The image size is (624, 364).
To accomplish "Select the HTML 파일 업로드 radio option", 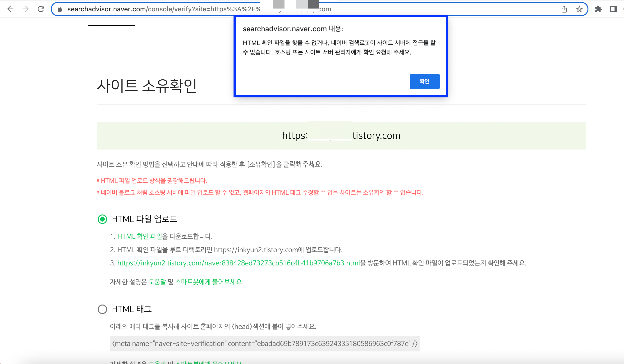I will click(102, 219).
